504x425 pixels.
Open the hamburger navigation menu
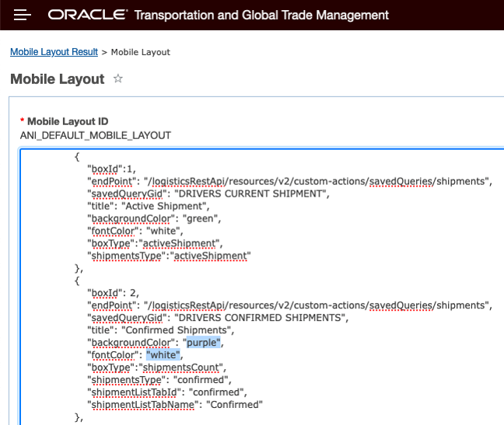pos(23,15)
